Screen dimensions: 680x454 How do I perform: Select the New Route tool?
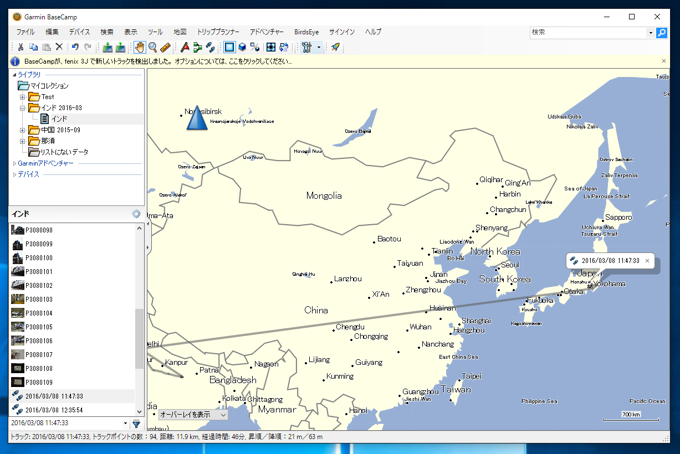[x=198, y=47]
